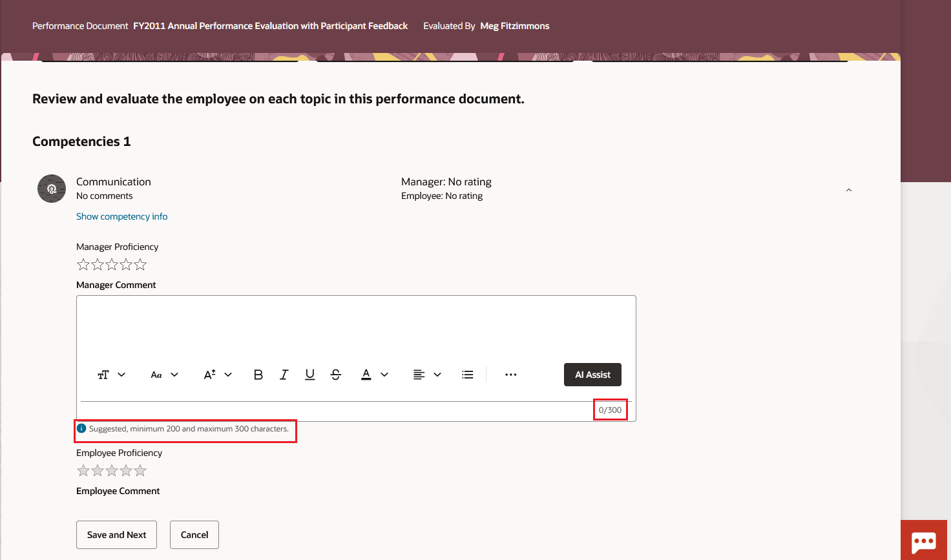Image resolution: width=951 pixels, height=560 pixels.
Task: Open more editor options via ellipsis icon
Action: [x=510, y=374]
